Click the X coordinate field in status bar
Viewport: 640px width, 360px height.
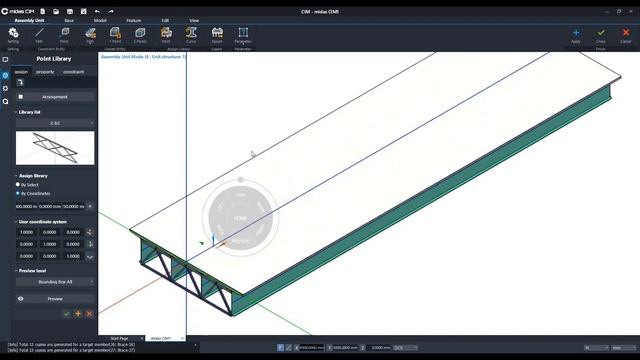(312, 348)
